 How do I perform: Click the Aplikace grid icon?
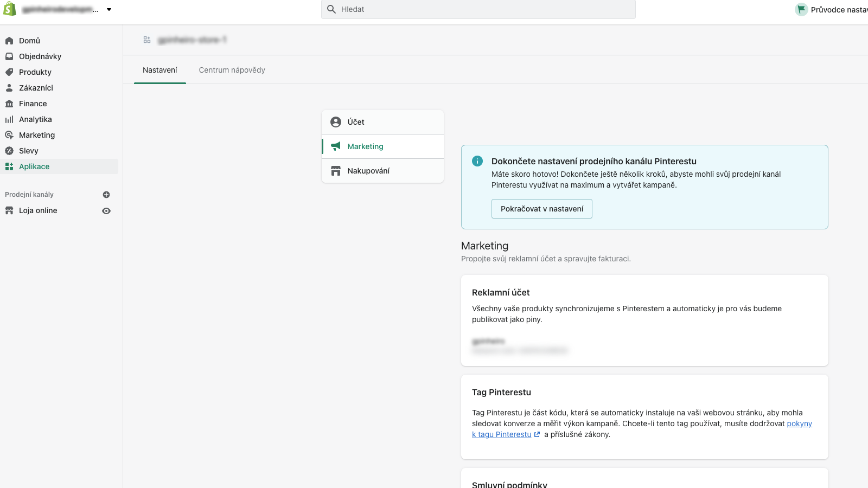coord(9,166)
